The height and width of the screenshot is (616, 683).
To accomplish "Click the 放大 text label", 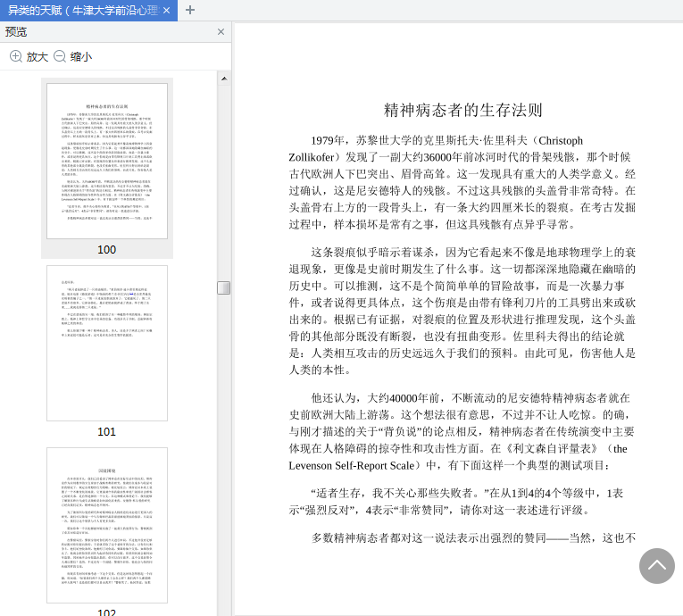I will tap(37, 57).
